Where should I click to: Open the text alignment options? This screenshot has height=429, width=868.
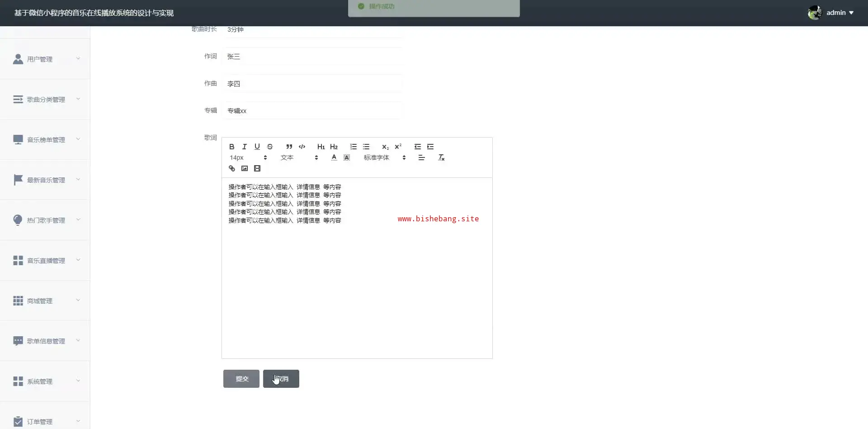pos(421,157)
